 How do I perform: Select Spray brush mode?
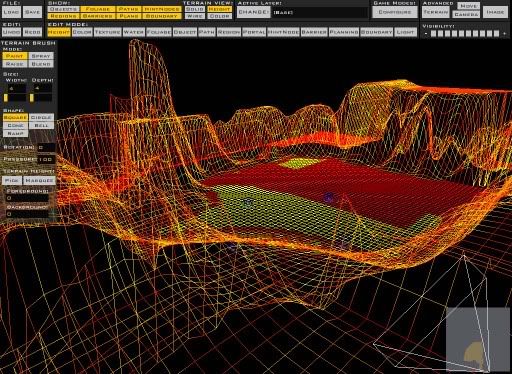(x=41, y=56)
